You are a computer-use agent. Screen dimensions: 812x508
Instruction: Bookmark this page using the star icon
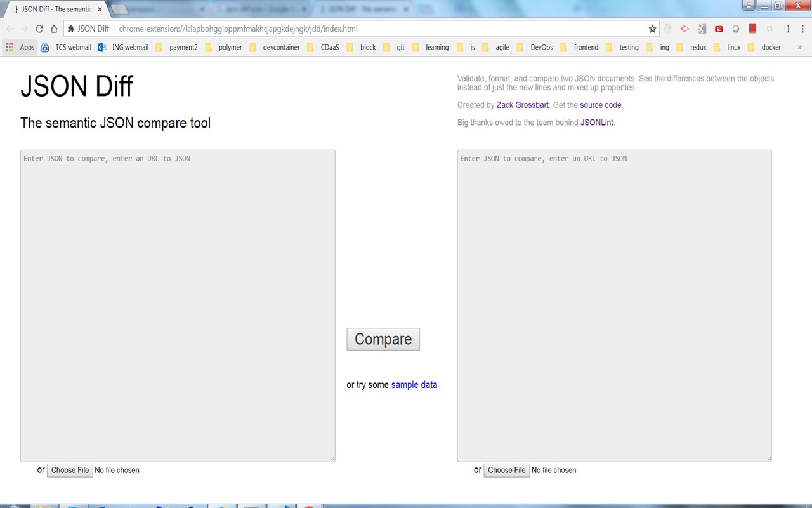pyautogui.click(x=653, y=29)
